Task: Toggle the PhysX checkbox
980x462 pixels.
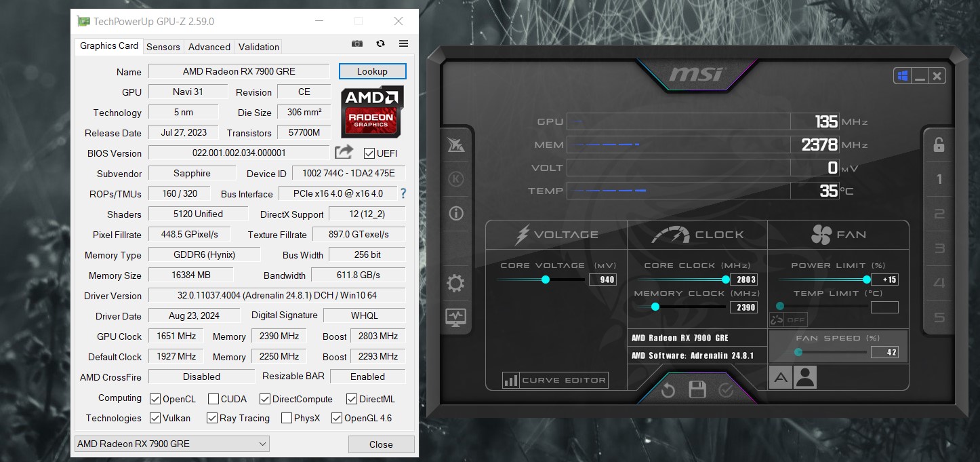Action: [287, 418]
